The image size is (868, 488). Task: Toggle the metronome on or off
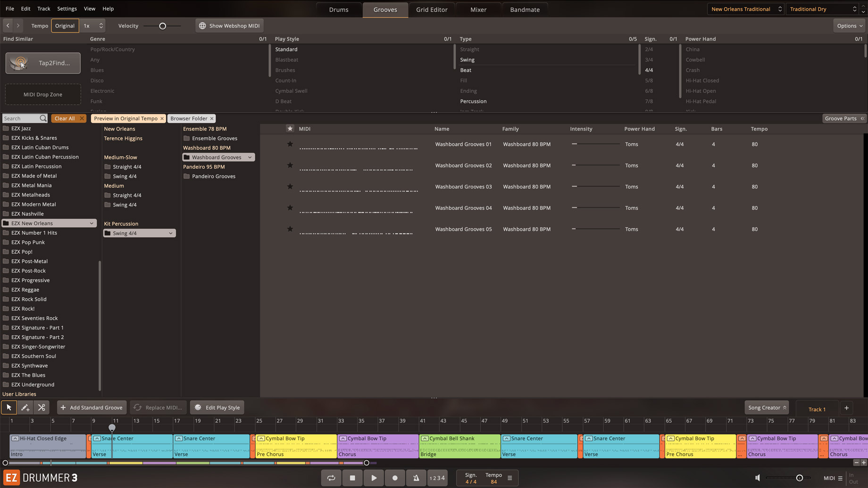416,478
